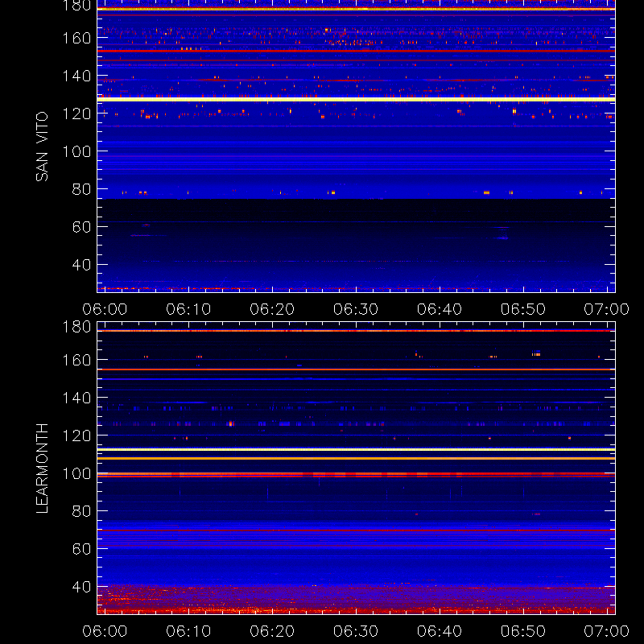
Task: Click the SAN VITO axis label
Action: tap(42, 147)
